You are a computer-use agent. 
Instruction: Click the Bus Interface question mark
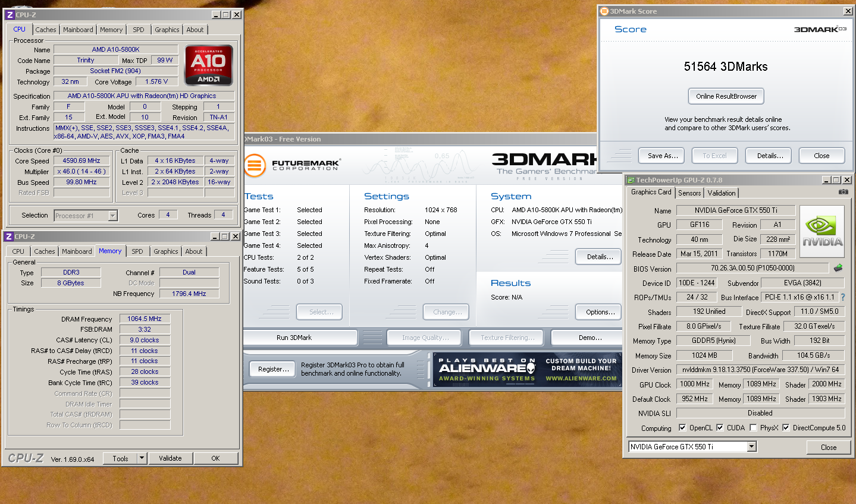click(842, 297)
